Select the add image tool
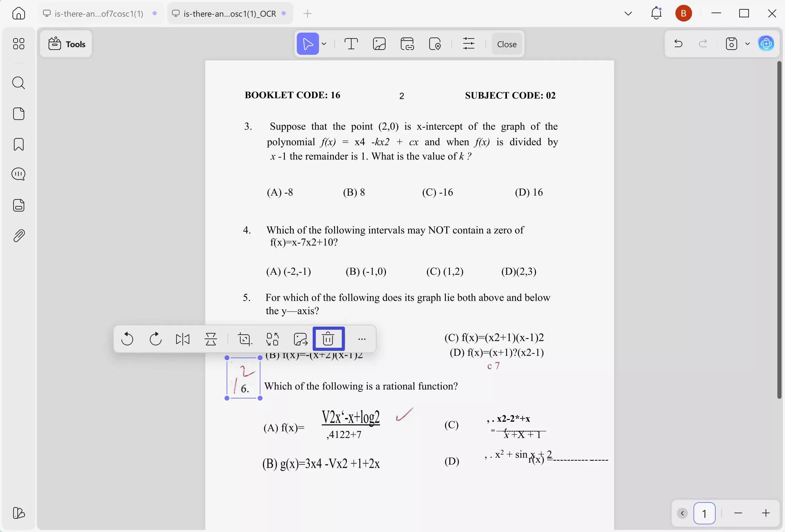Image resolution: width=785 pixels, height=532 pixels. (x=379, y=44)
